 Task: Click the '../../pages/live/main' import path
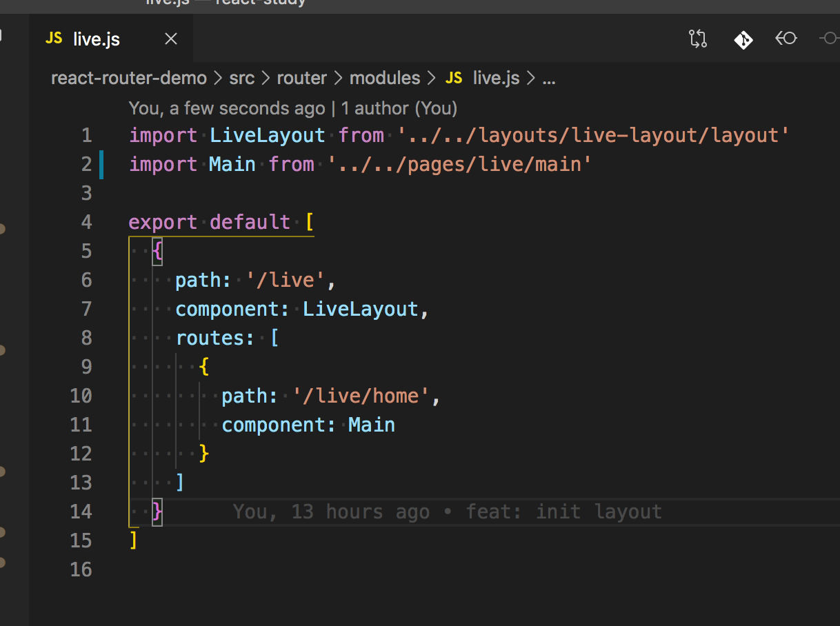(460, 164)
